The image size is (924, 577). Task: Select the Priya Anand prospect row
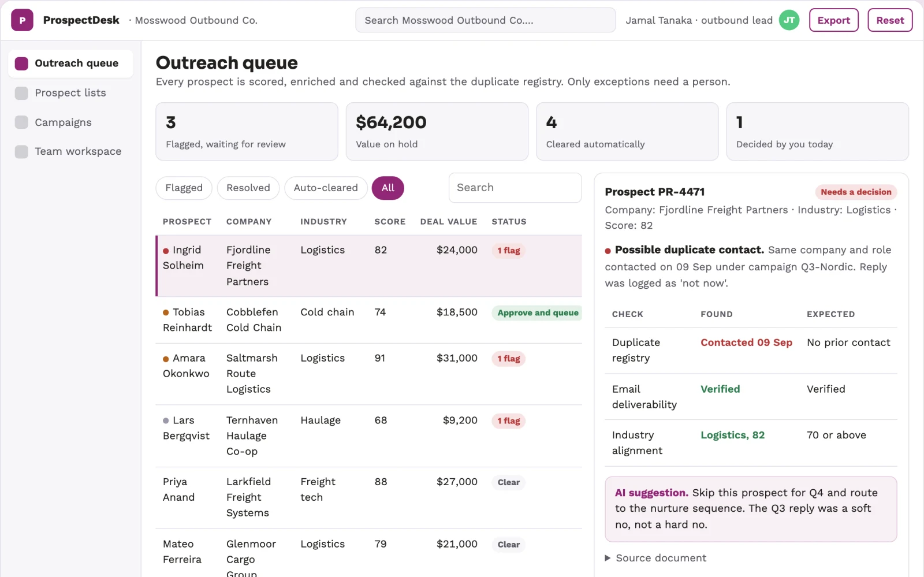tap(368, 498)
